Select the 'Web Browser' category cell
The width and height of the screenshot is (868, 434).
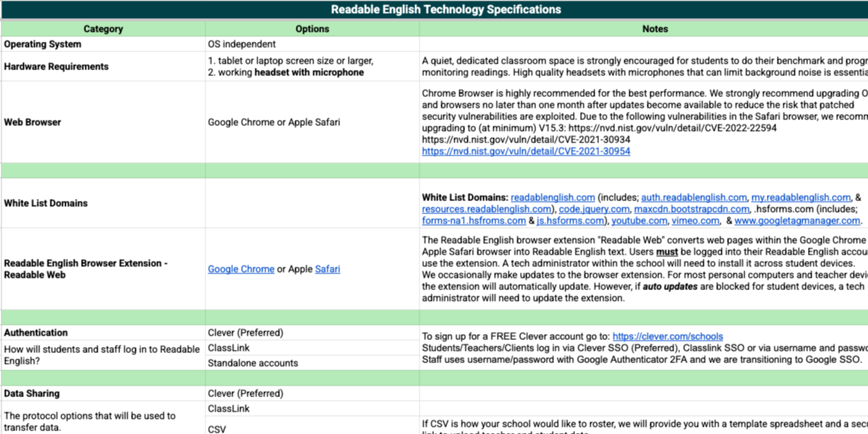(103, 122)
